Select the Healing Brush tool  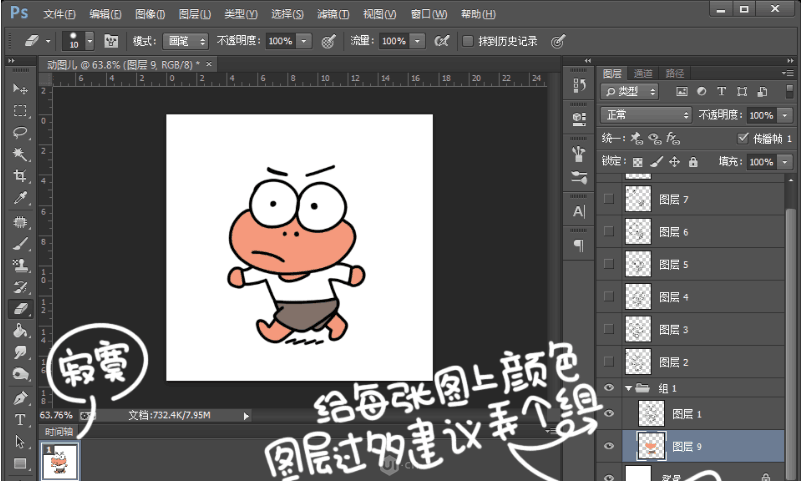click(x=20, y=222)
